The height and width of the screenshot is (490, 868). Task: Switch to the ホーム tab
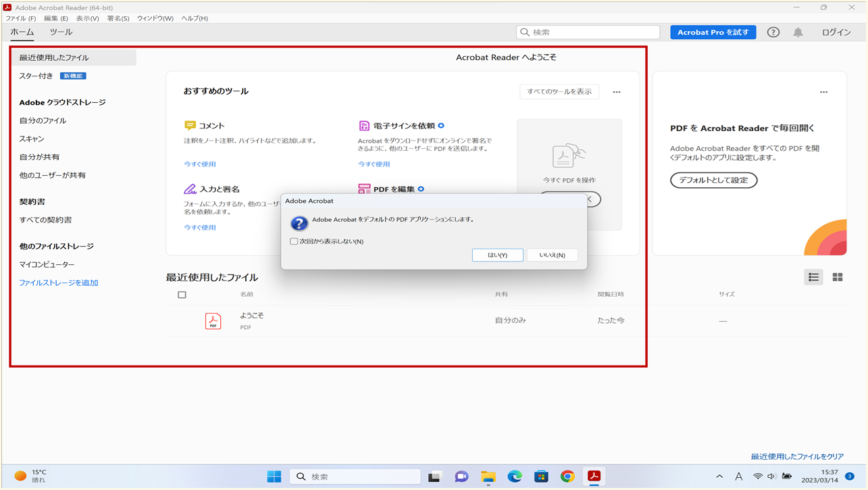(22, 32)
